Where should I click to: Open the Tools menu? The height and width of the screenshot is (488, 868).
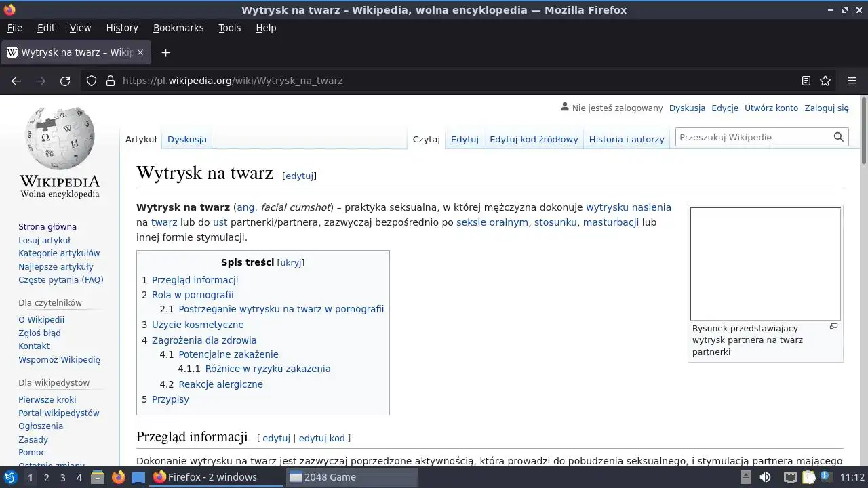[x=229, y=28]
